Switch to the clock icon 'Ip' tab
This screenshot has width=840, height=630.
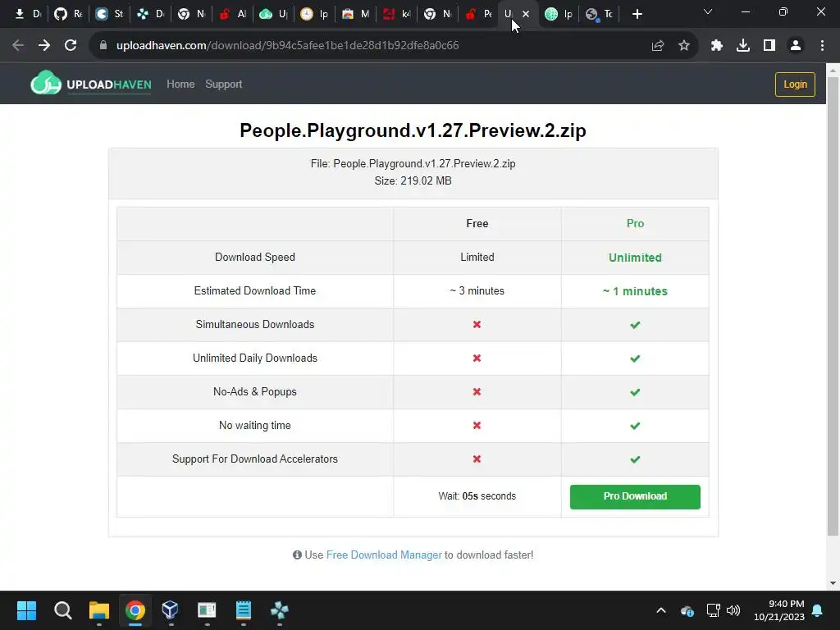314,14
